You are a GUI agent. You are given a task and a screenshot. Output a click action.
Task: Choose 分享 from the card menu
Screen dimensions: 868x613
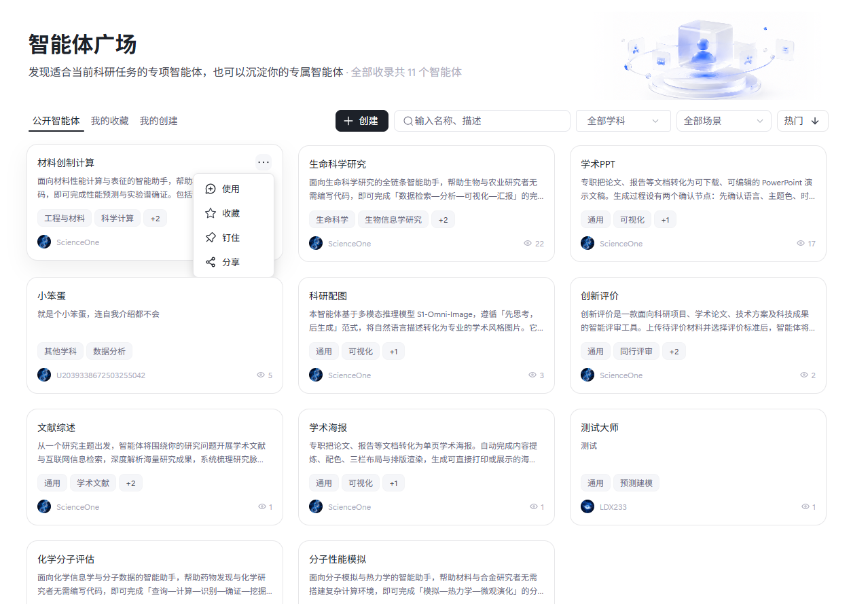pyautogui.click(x=234, y=262)
